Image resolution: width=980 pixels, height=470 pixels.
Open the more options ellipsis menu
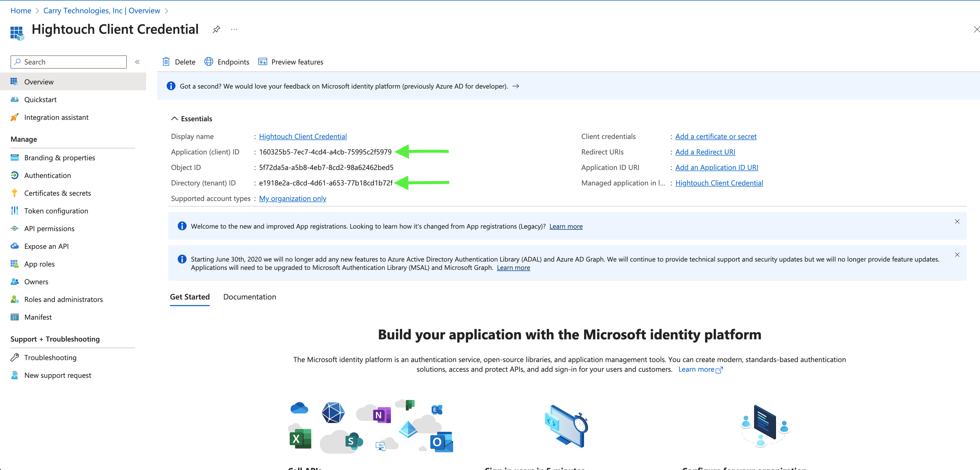tap(234, 29)
